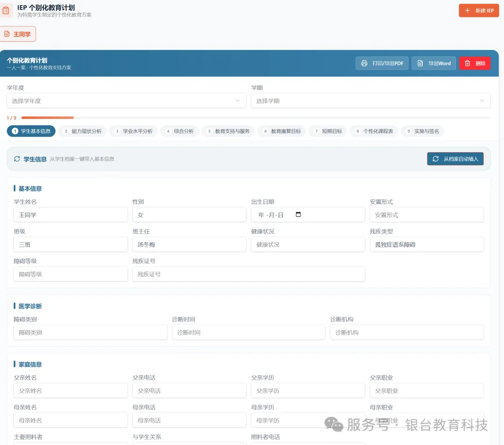Click the plus icon on 新建 IEP
This screenshot has width=504, height=445.
pyautogui.click(x=467, y=11)
